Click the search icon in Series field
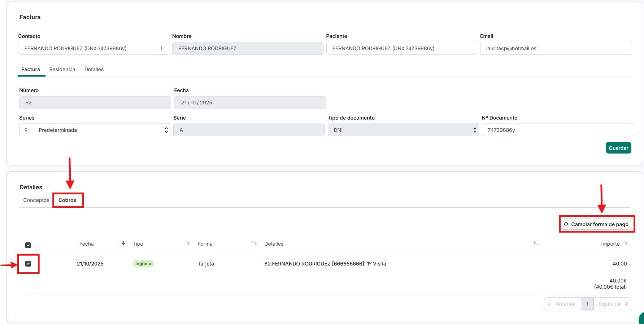 tap(26, 130)
